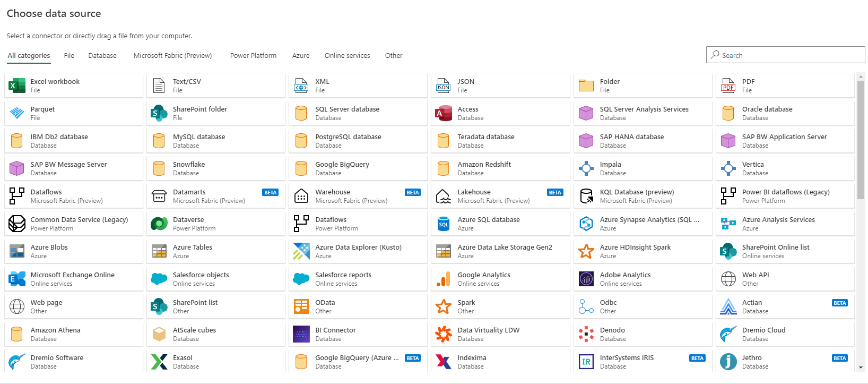Select the Oracle database connector
Viewport: 868px width, 384px height.
[785, 113]
